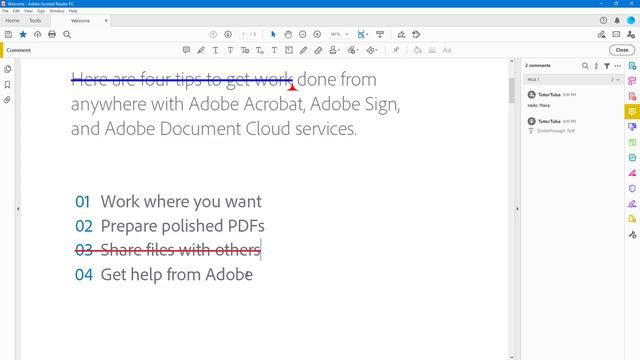Select the 'Hello There' comment
The height and width of the screenshot is (360, 640).
[573, 100]
